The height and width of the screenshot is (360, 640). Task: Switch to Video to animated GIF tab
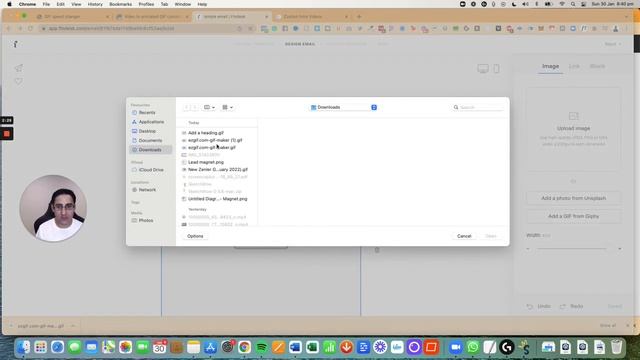[152, 17]
